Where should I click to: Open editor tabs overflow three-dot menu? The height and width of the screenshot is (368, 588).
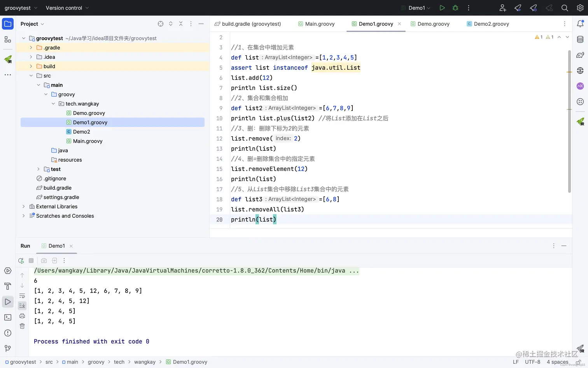click(x=565, y=24)
